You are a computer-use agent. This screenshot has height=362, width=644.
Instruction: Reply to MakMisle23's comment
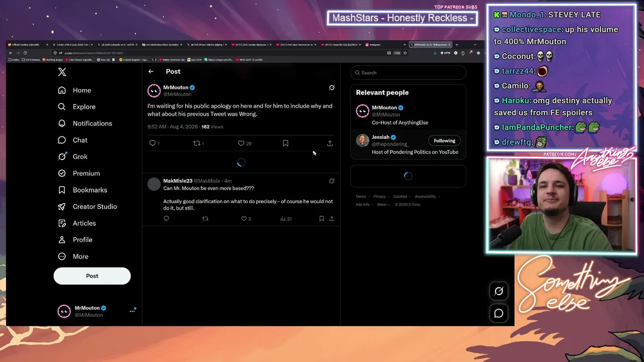click(x=167, y=219)
